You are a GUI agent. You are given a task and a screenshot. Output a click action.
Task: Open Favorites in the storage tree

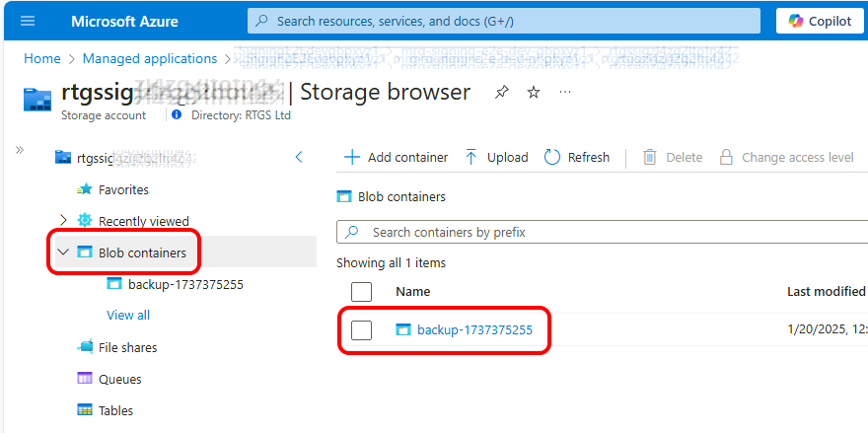click(x=123, y=189)
